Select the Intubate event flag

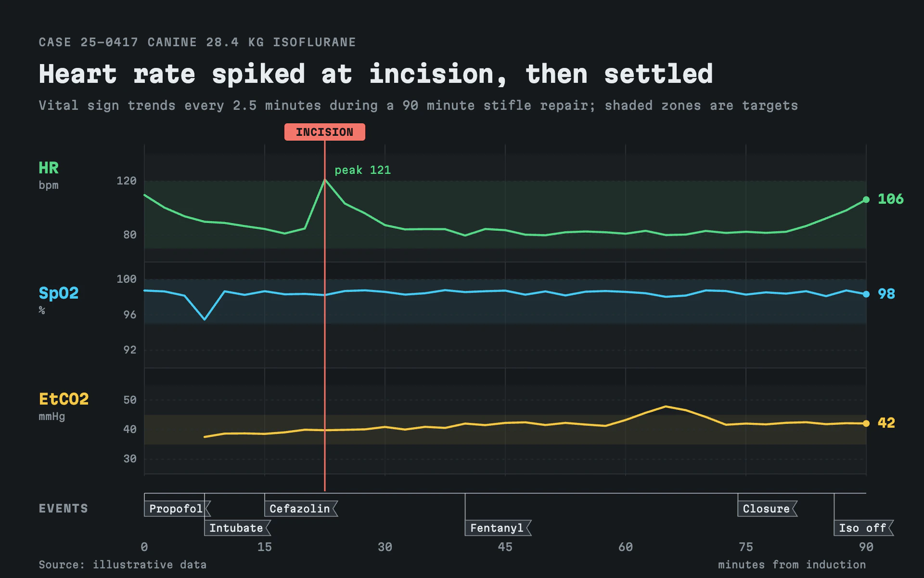coord(238,528)
